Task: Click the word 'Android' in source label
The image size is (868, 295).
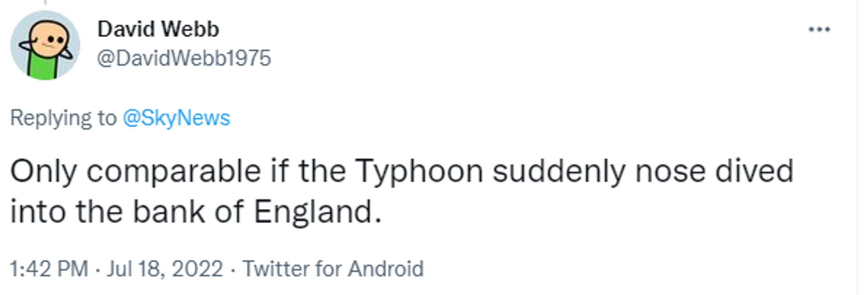Action: [x=386, y=269]
